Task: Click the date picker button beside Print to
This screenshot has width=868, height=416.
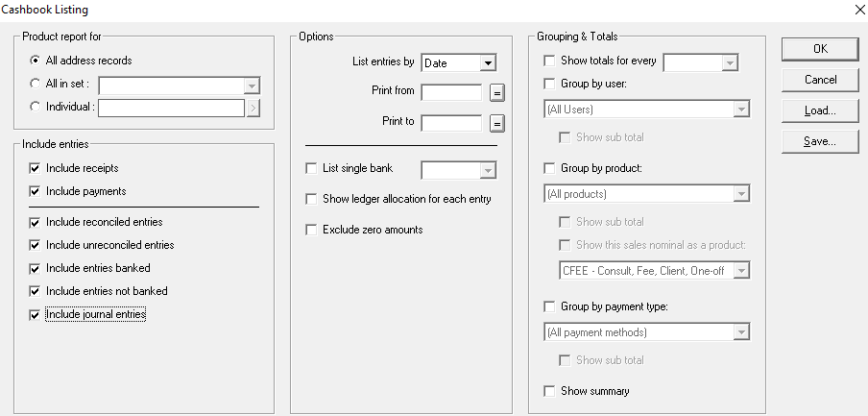Action: click(496, 123)
